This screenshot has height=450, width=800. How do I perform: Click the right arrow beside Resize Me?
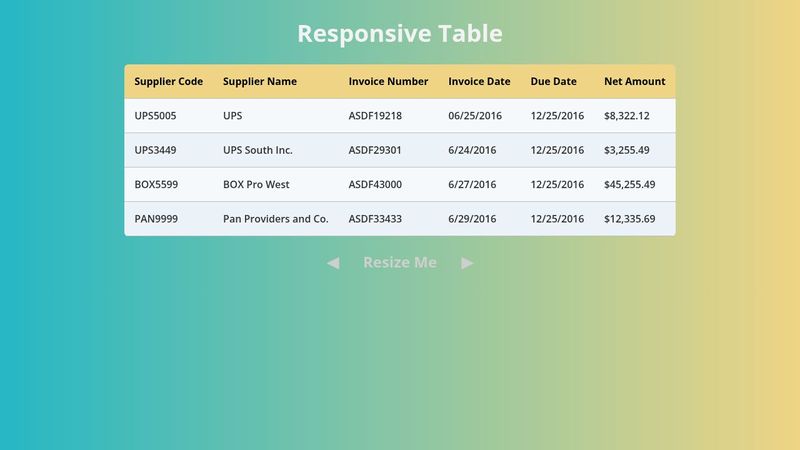467,263
